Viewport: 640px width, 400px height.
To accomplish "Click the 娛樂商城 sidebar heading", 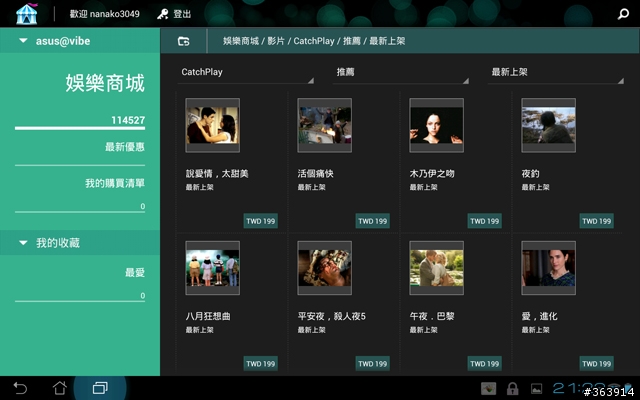I will point(105,83).
